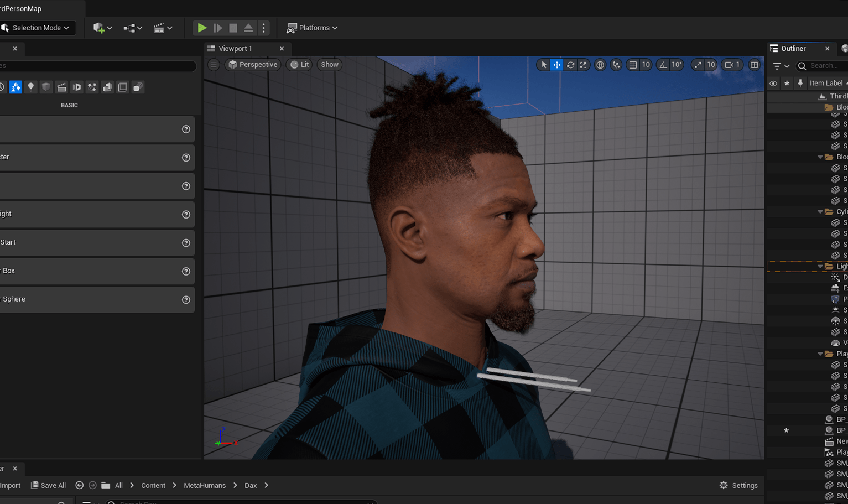Collapse the Playground folder in Outliner
Viewport: 848px width, 504px height.
[x=820, y=354]
